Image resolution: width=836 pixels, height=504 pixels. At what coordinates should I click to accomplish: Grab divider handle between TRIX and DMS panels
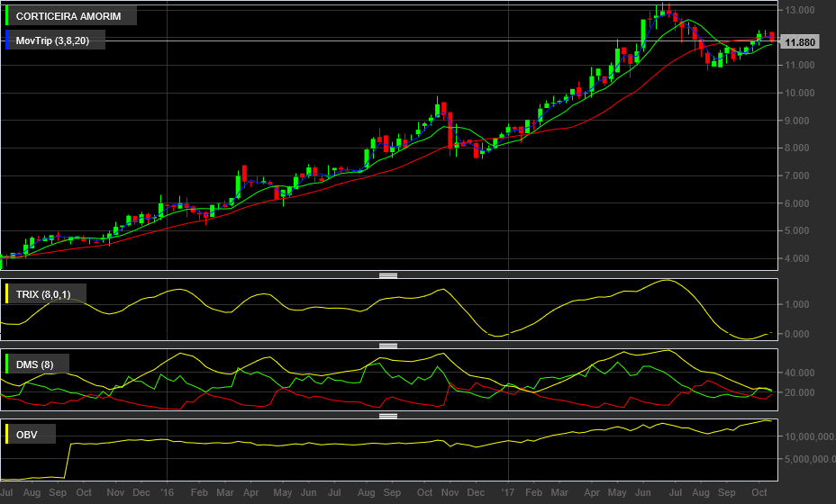(388, 346)
